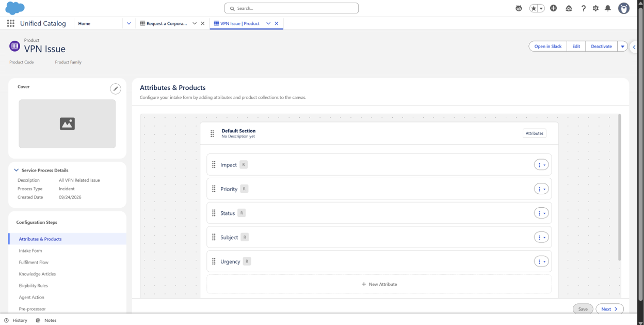Close the Request a Corpora... tab
This screenshot has height=325, width=644.
[202, 23]
